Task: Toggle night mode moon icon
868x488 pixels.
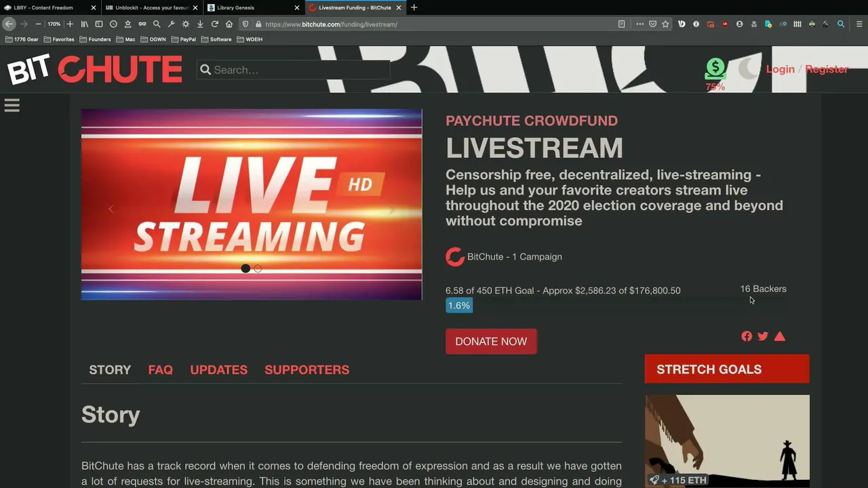Action: pos(748,68)
